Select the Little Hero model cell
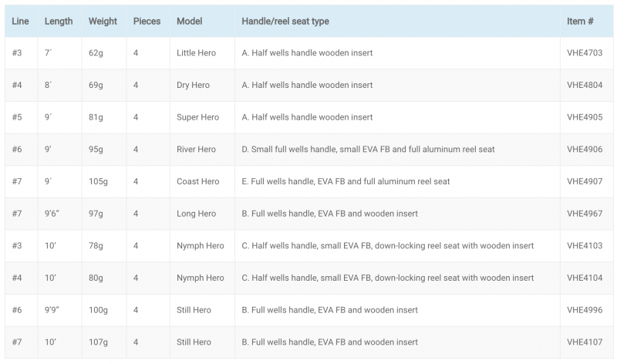Image resolution: width=617 pixels, height=364 pixels. [196, 52]
